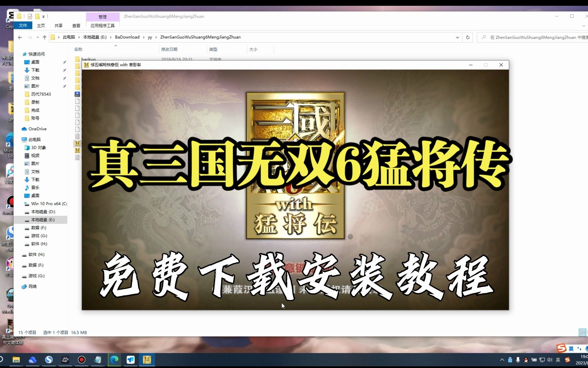Jump to 本地磁盘 (E:) in address breadcrumb
588x368 pixels.
click(95, 37)
